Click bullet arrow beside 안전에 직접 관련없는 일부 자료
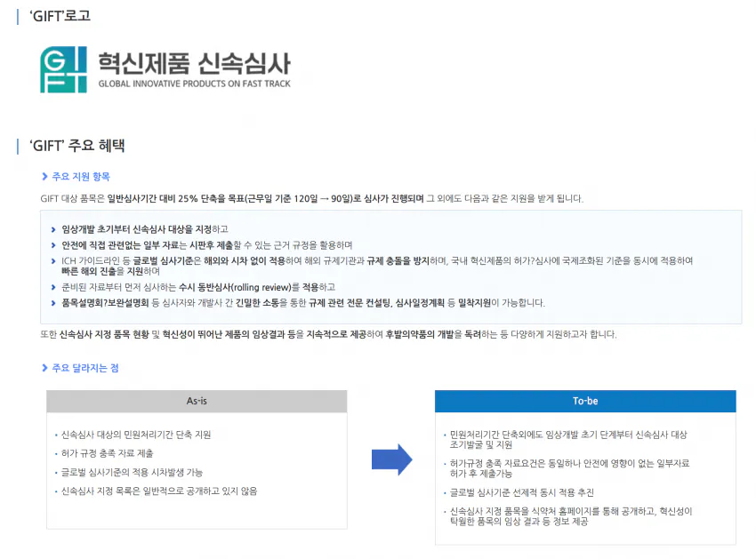756x559 pixels. 53,246
